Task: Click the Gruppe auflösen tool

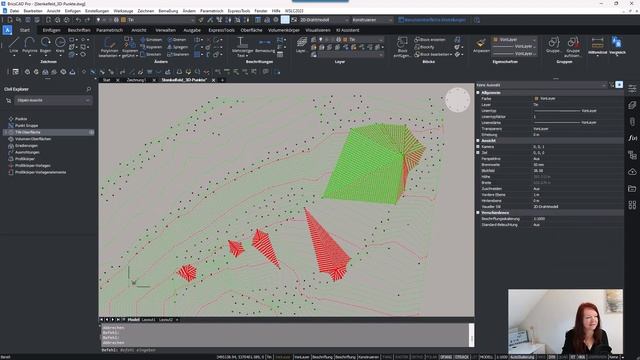Action: tap(573, 47)
